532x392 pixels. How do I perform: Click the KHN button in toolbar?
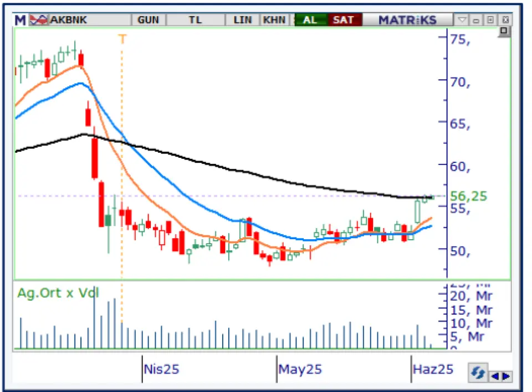click(x=274, y=20)
